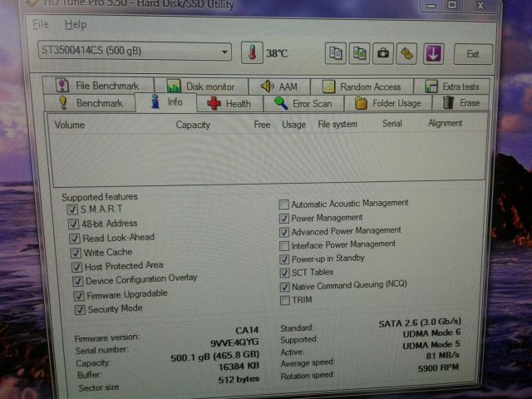Toggle the Interface Power Management checkbox

tap(284, 245)
